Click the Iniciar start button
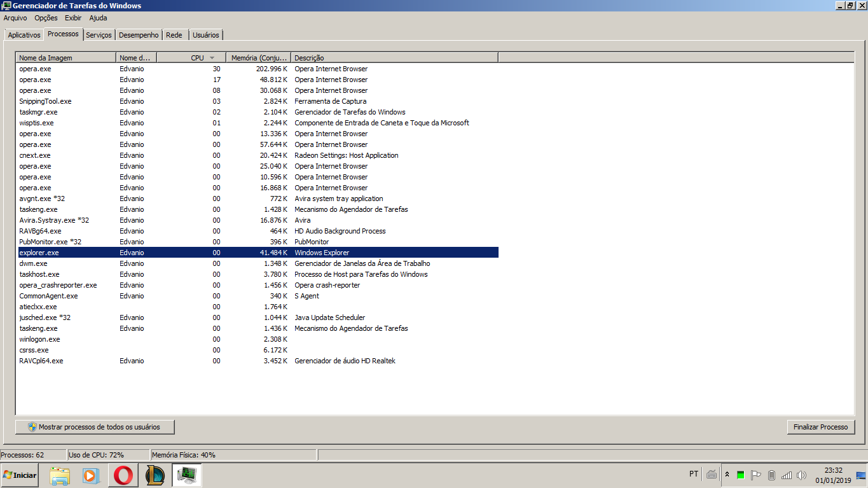The width and height of the screenshot is (868, 488). [20, 475]
